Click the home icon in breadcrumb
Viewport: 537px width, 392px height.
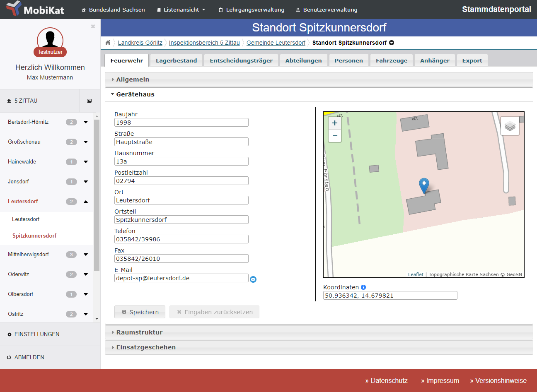(108, 43)
